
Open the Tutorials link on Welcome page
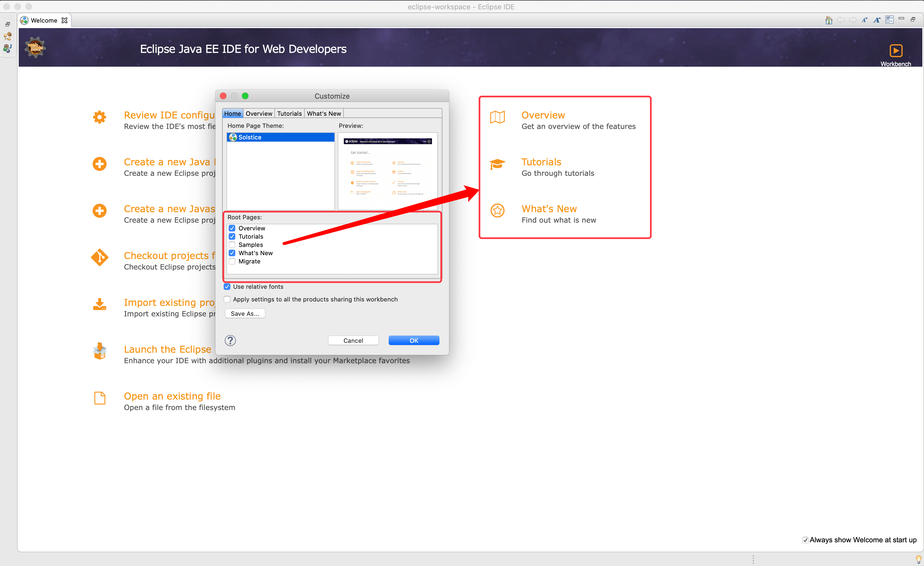(x=541, y=162)
